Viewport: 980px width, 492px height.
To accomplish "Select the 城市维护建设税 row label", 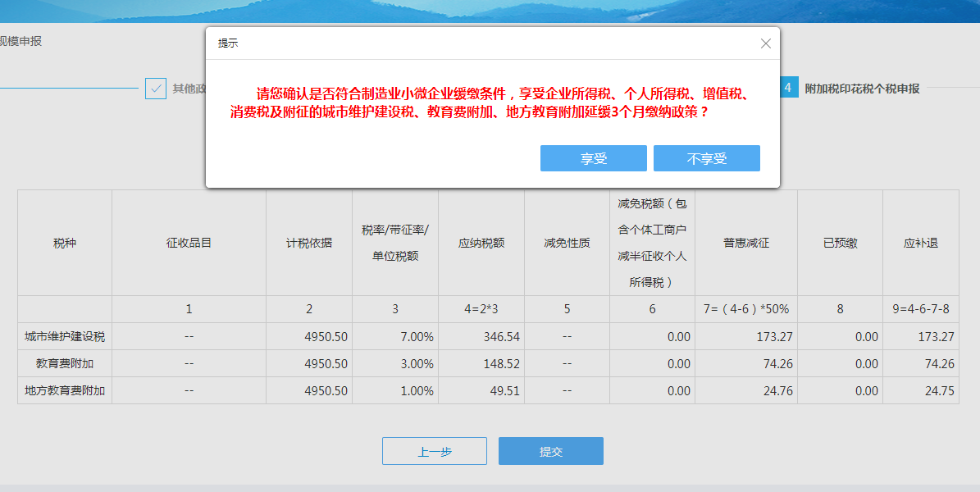I will 65,337.
